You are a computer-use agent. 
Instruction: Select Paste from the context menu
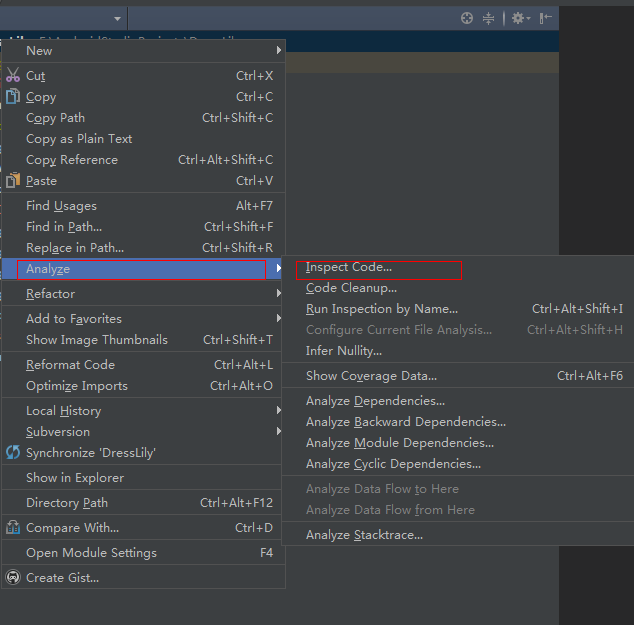pos(144,181)
